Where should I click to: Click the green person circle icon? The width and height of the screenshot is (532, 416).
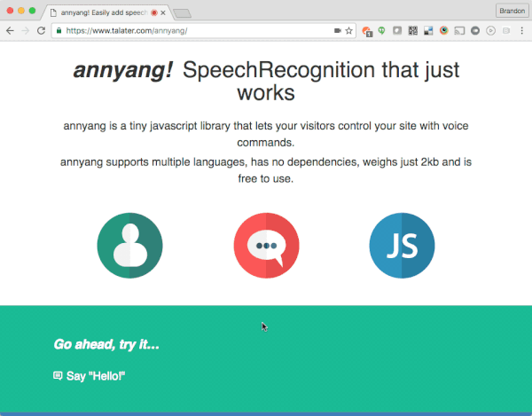point(130,246)
